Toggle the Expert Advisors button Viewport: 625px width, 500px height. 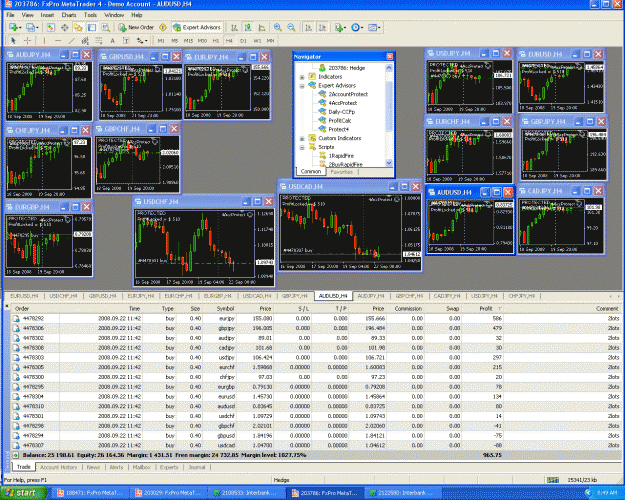click(x=197, y=28)
